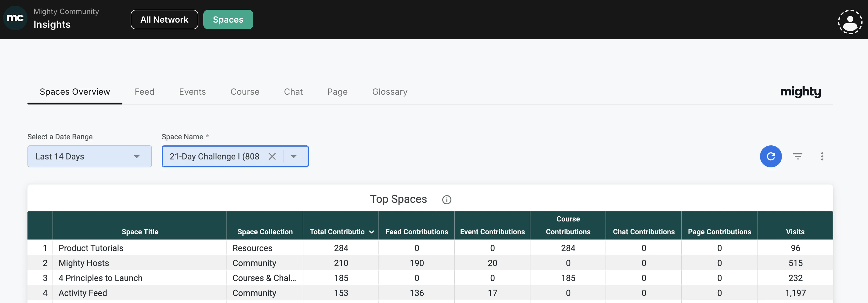Click the 190 feed contributions value

pos(417,263)
